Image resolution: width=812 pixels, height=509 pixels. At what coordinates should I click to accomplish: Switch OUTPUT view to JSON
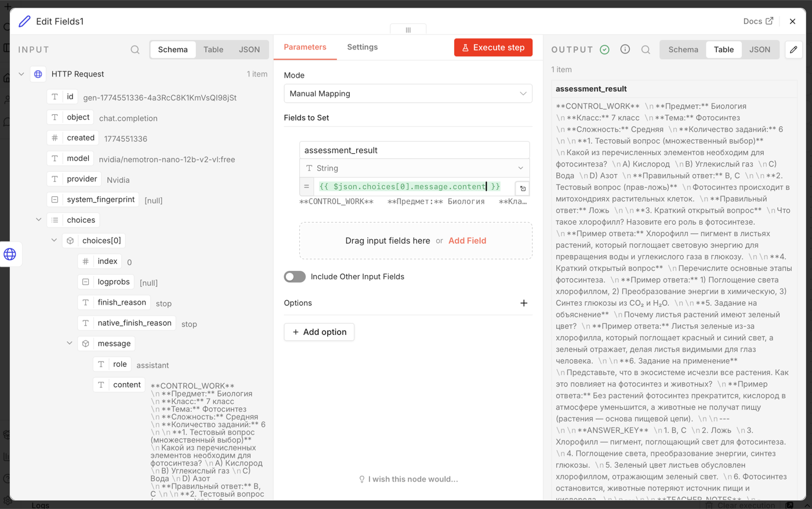coord(760,50)
